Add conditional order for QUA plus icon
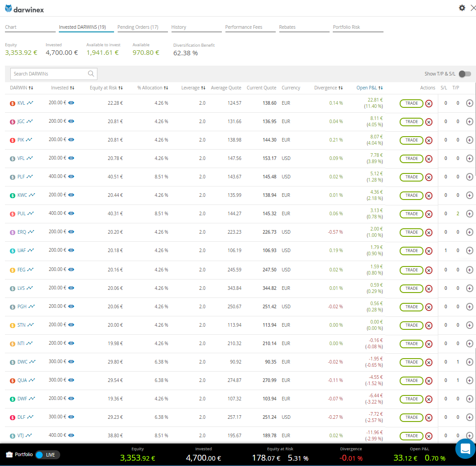Viewport: 476px width, 466px height. tap(469, 380)
